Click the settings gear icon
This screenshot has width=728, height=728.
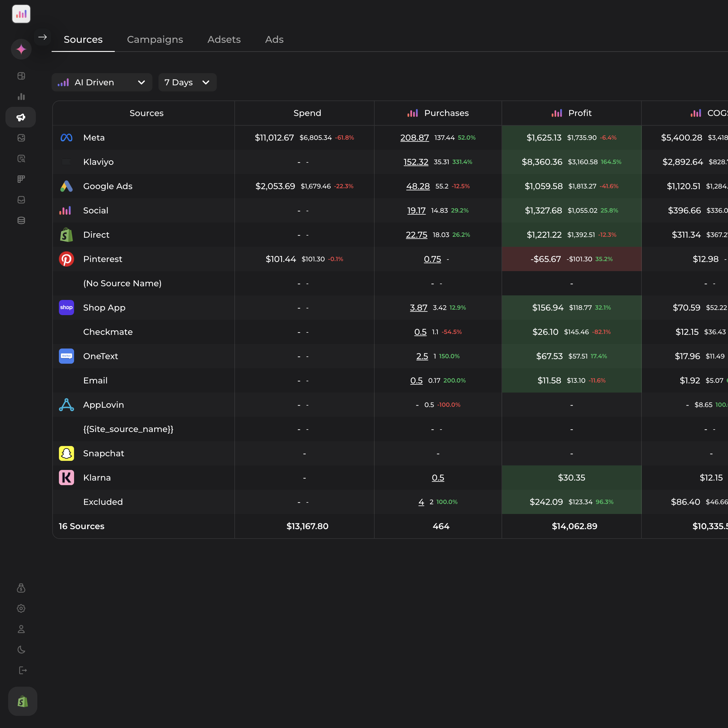[21, 609]
